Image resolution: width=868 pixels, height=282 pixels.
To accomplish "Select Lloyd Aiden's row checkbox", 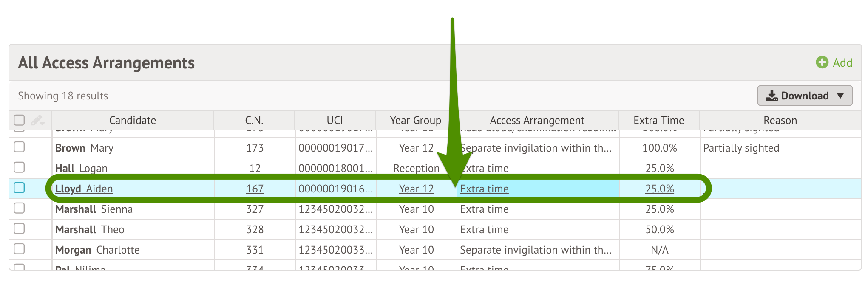I will [x=19, y=188].
